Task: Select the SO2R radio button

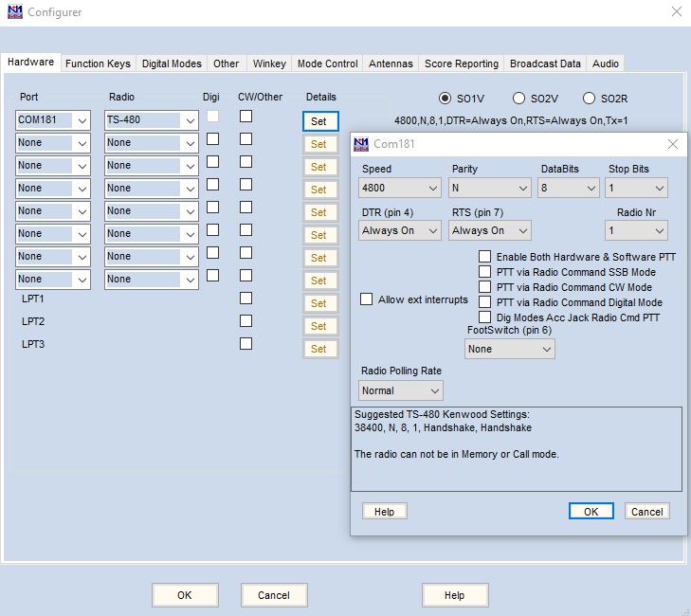Action: [x=589, y=99]
